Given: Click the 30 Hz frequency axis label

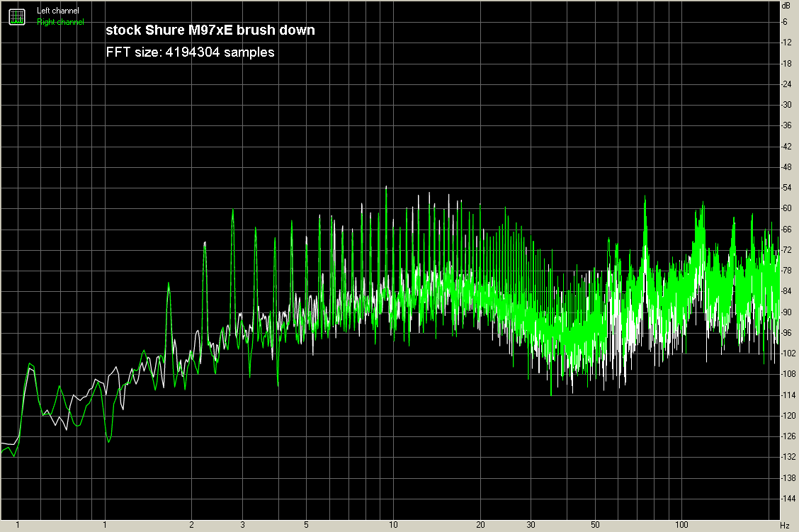Looking at the screenshot, I should click(531, 525).
